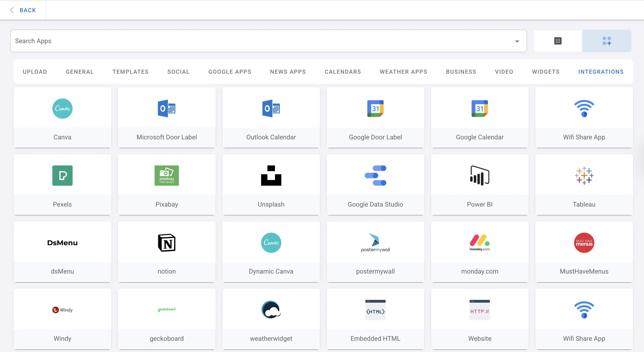
Task: Select the Tableau app
Action: coord(584,185)
